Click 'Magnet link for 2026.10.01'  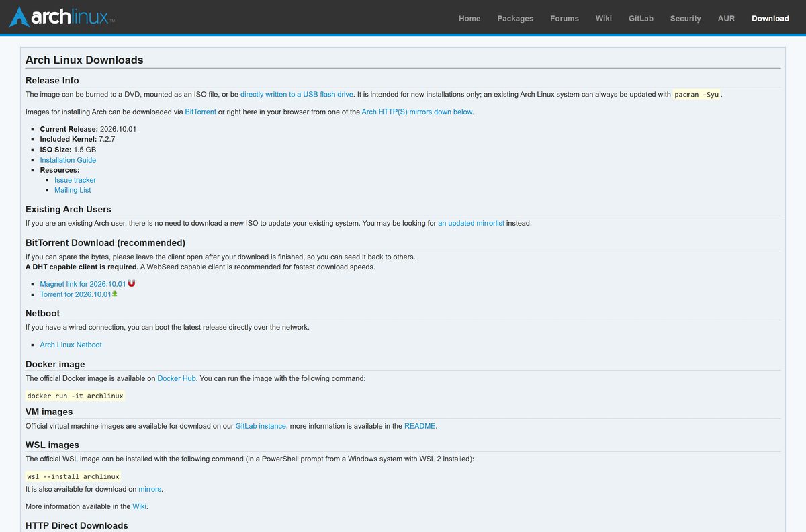83,284
